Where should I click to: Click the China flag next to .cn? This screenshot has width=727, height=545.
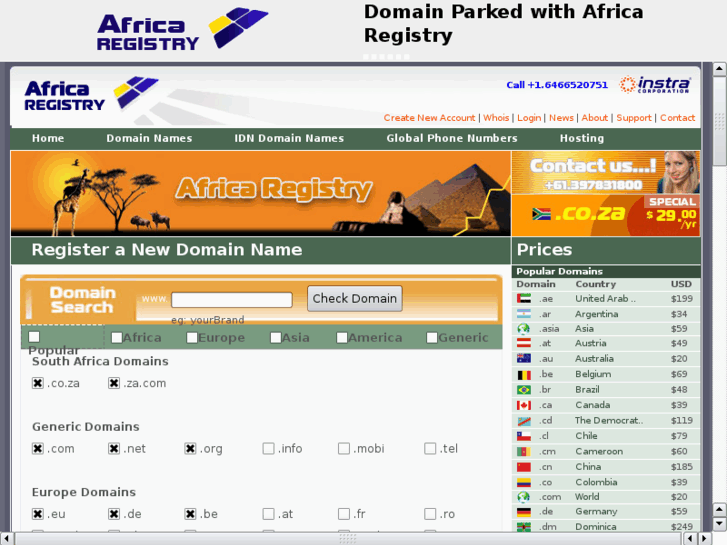pyautogui.click(x=524, y=467)
